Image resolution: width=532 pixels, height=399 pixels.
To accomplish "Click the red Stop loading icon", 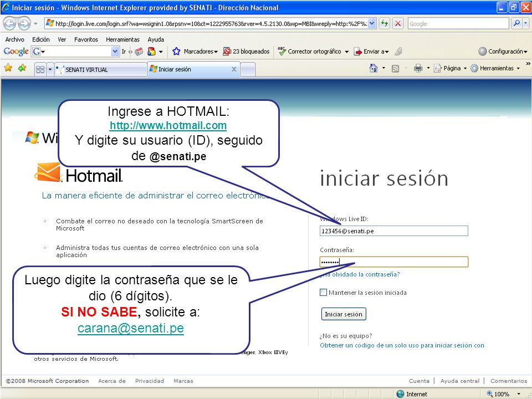I will [x=398, y=23].
